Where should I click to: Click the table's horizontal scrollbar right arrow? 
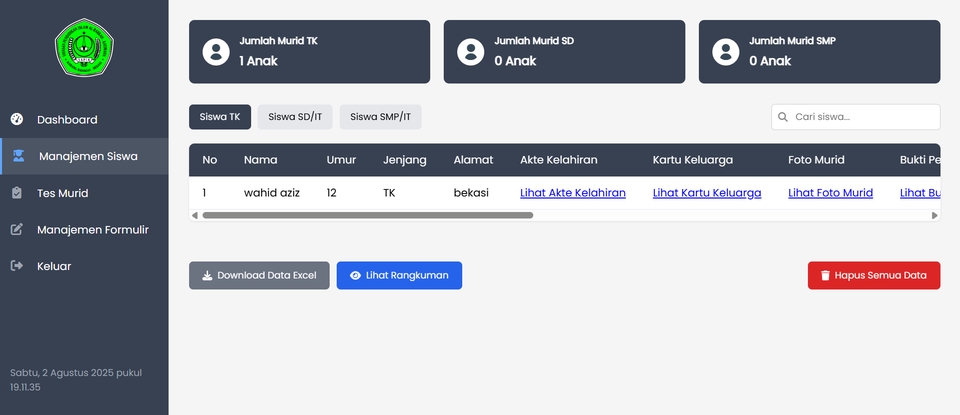pyautogui.click(x=934, y=215)
